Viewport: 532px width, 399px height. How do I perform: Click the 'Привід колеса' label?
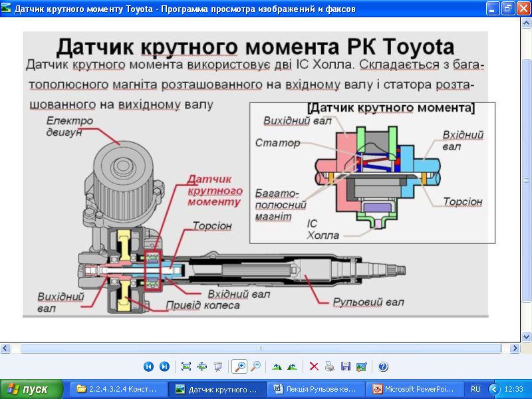(x=203, y=305)
